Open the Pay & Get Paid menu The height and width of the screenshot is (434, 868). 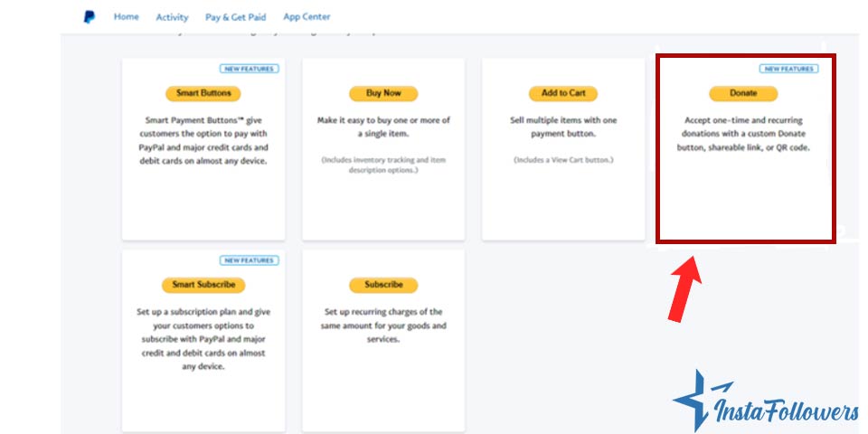[x=235, y=17]
